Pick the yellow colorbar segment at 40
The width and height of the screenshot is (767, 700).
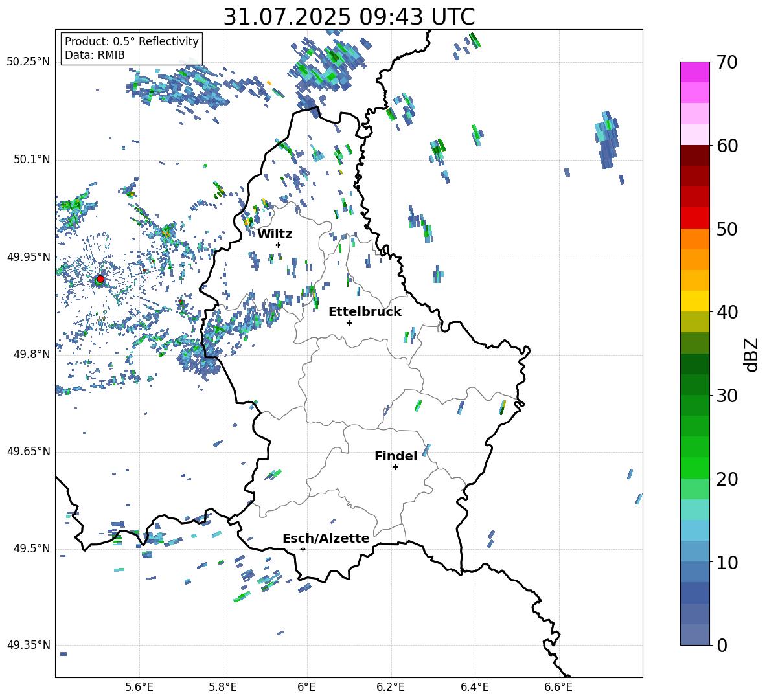pos(694,302)
